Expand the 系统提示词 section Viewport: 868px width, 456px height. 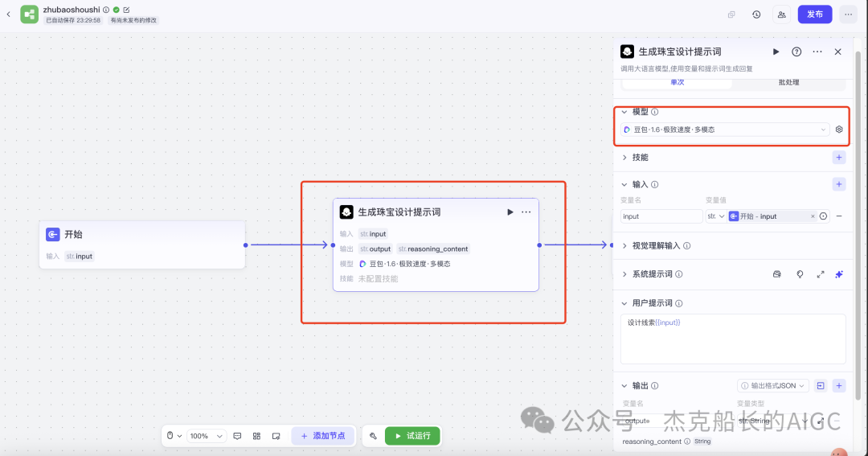click(x=624, y=274)
